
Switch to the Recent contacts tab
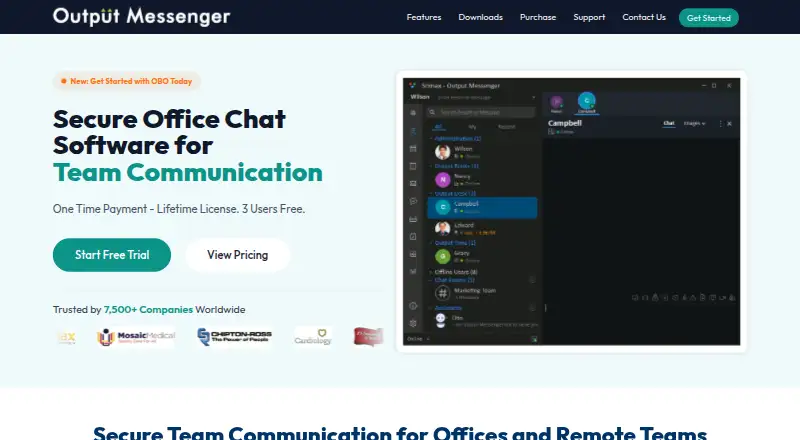click(506, 127)
